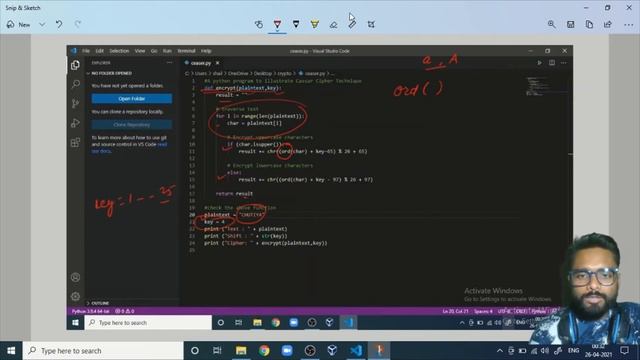Select the Eraser tool

click(333, 24)
